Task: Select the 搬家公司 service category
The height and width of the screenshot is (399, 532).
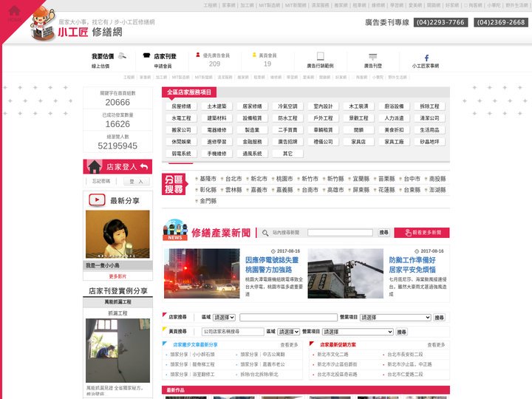Action: coord(181,130)
